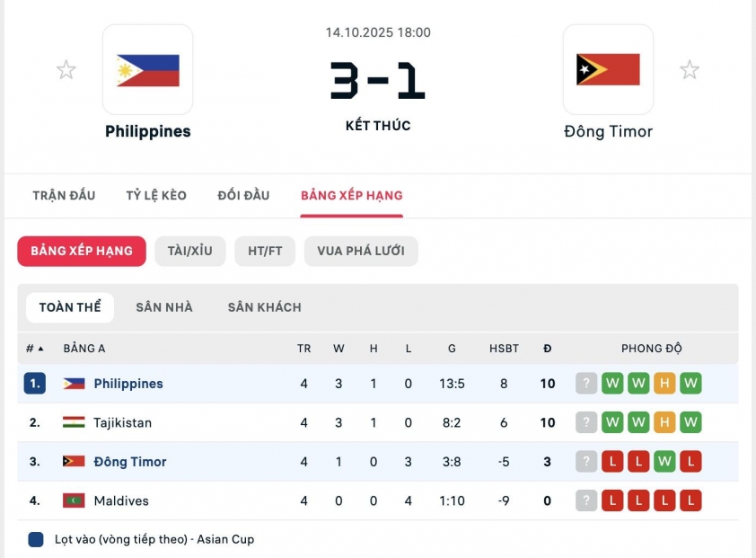Switch to the TỶ LỆ KÈO tab
756x558 pixels.
(156, 195)
